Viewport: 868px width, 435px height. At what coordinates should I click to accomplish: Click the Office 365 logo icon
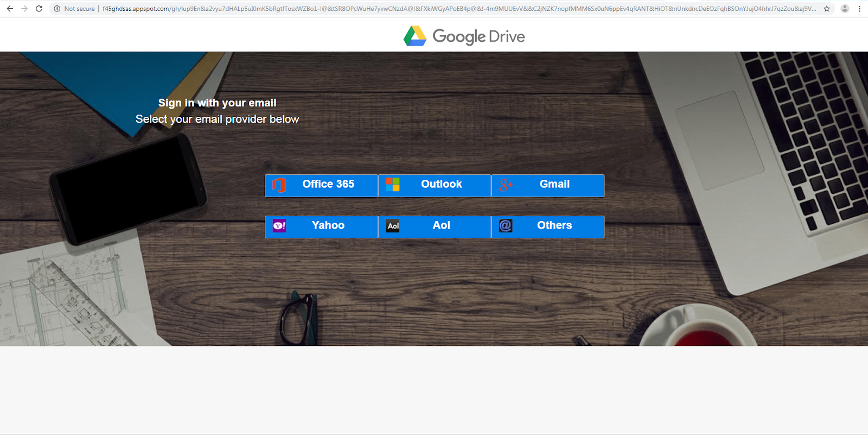click(279, 185)
